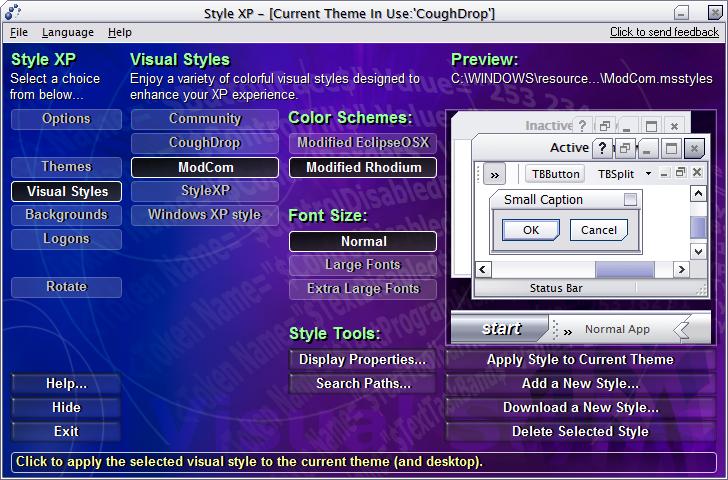Click the Status Bar in preview
Viewport: 728px width, 480px height.
click(x=556, y=288)
